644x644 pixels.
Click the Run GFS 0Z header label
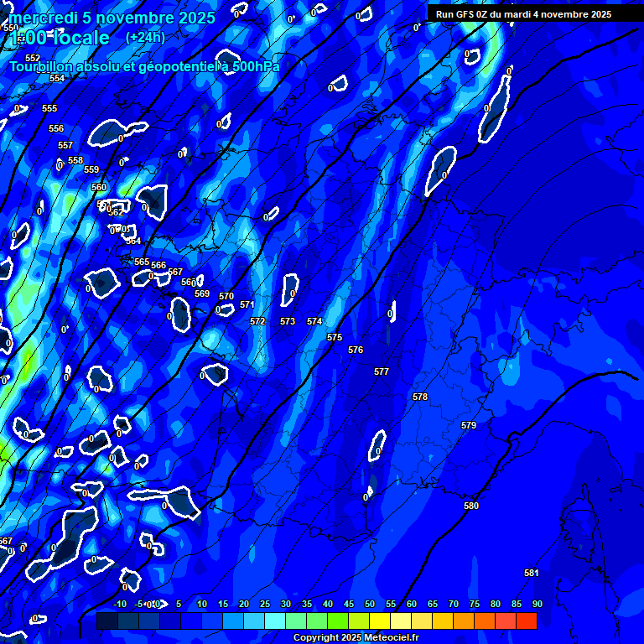point(523,14)
